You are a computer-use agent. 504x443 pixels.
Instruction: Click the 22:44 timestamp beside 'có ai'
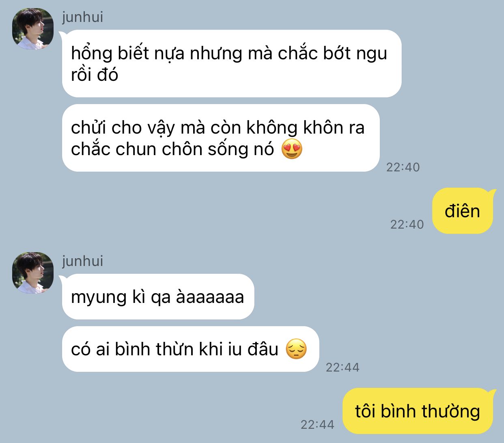coord(342,367)
